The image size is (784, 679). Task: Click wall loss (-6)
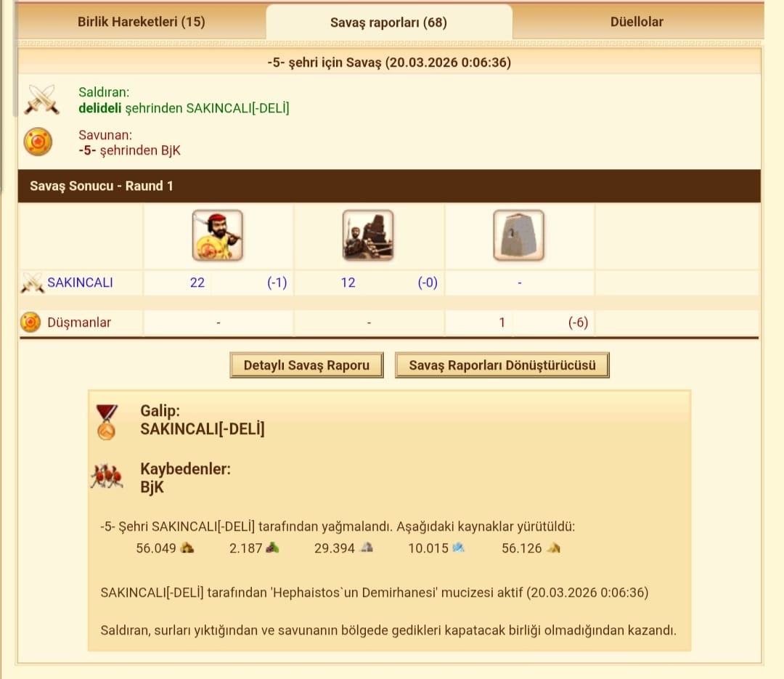click(578, 322)
